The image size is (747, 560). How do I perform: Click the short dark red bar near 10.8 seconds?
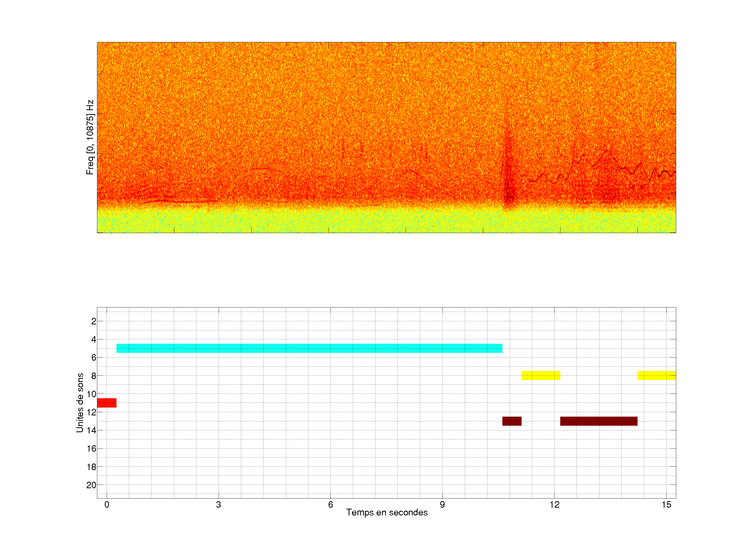(x=512, y=421)
